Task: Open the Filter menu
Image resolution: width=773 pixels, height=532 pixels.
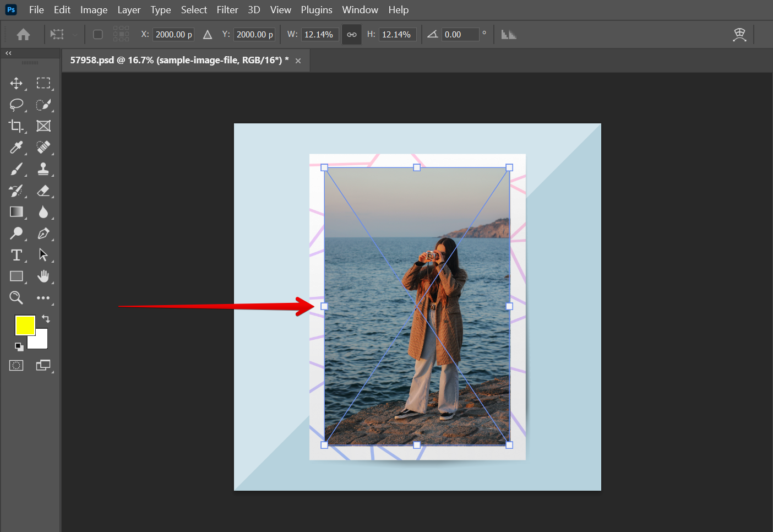Action: [x=227, y=10]
